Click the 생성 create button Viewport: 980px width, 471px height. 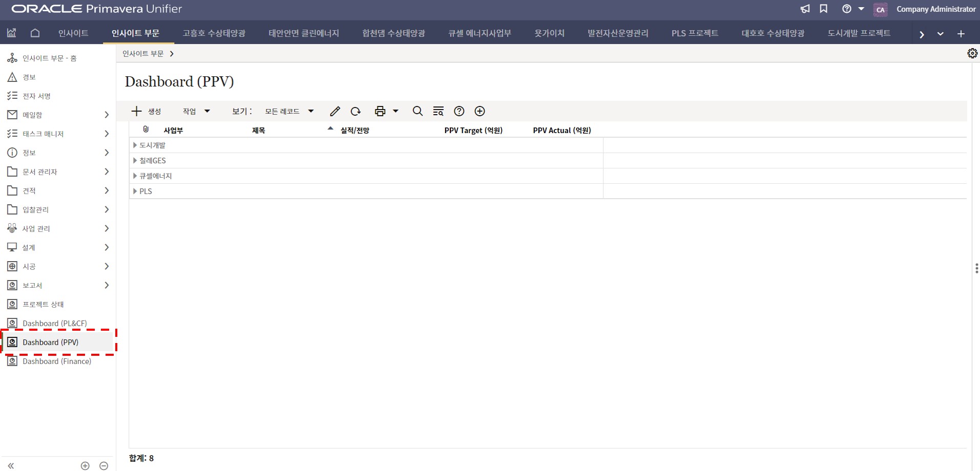click(x=147, y=111)
